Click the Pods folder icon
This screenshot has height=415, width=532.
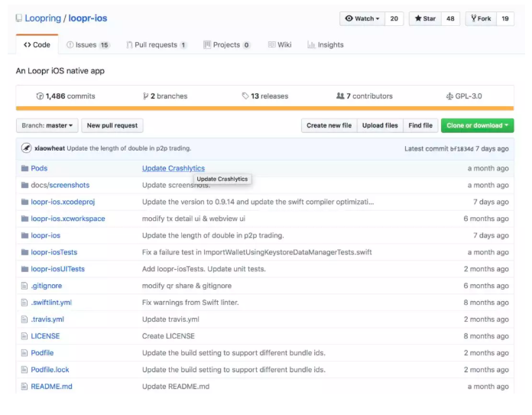pos(24,168)
